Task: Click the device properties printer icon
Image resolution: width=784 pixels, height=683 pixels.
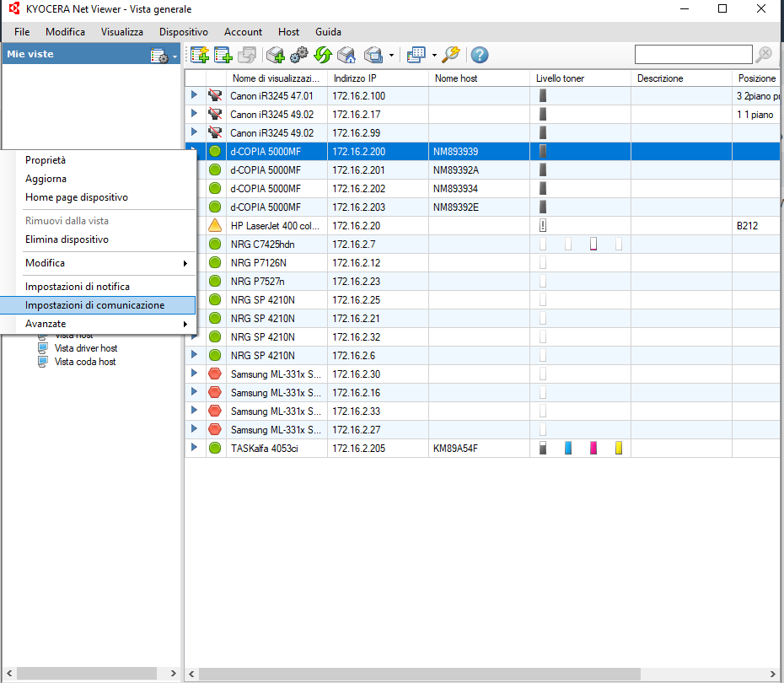Action: click(373, 55)
